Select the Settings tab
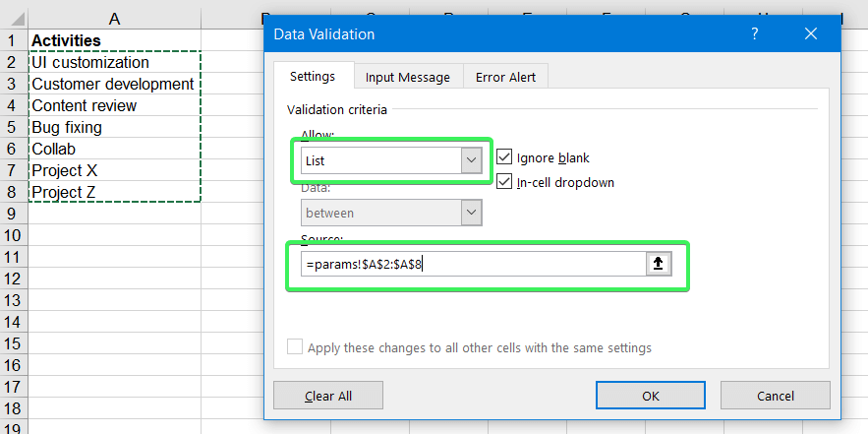Viewport: 868px width, 434px height. [x=312, y=77]
